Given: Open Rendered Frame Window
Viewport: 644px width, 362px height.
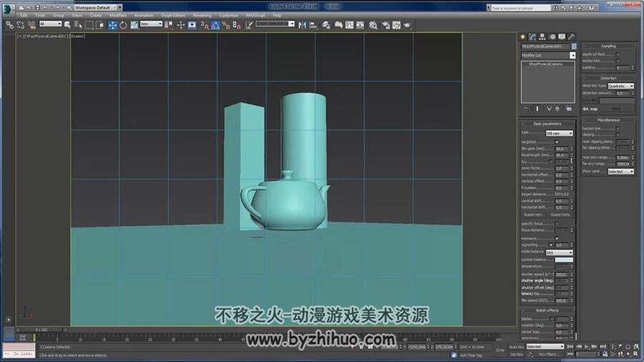Looking at the screenshot, I should tap(396, 25).
